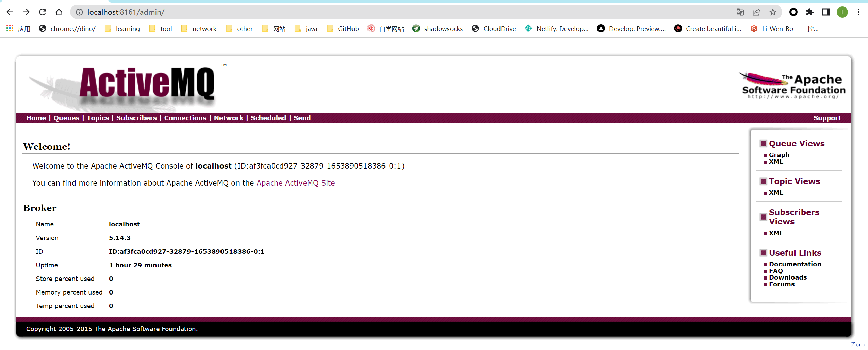Open the Forums link
The height and width of the screenshot is (350, 868).
click(782, 284)
